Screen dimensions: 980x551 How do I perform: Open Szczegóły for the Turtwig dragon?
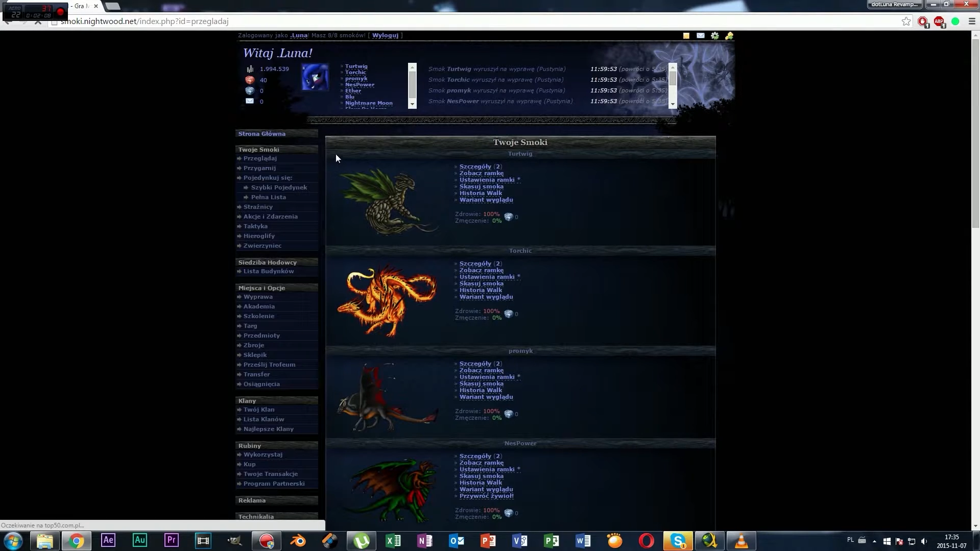click(x=475, y=166)
